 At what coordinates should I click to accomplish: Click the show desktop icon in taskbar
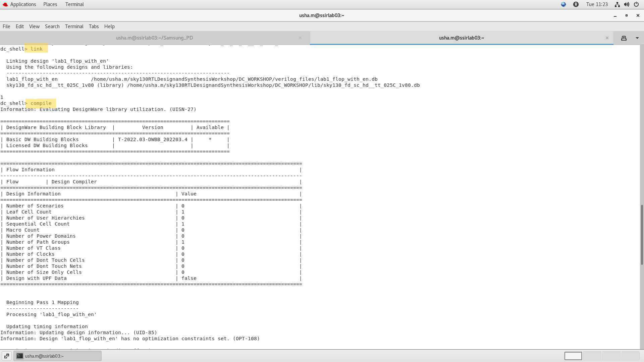7,356
